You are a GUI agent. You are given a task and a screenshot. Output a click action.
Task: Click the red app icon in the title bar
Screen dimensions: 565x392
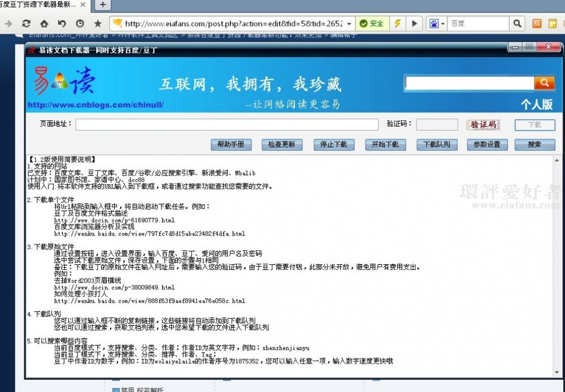32,50
